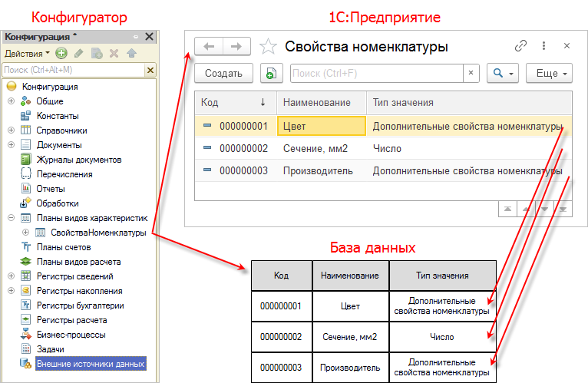This screenshot has height=383, width=588.
Task: Click the Наименование column header
Action: 322,102
